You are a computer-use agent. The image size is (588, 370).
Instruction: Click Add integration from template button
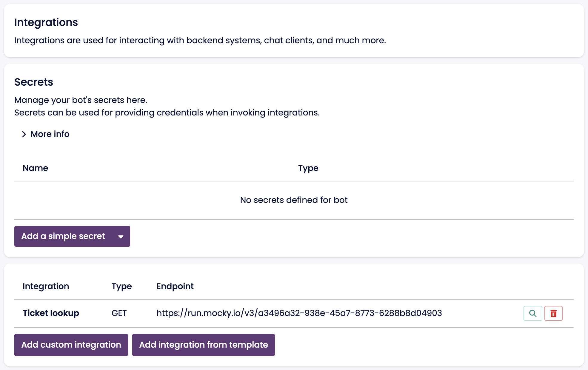click(x=203, y=345)
